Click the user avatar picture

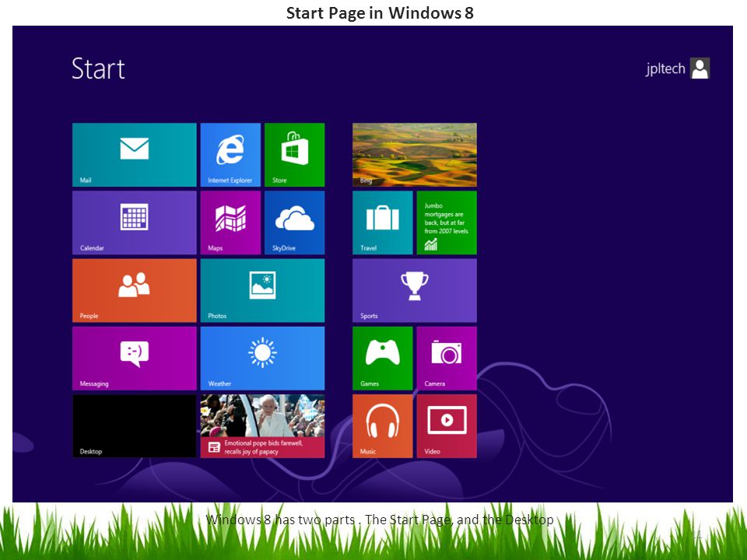pyautogui.click(x=700, y=68)
